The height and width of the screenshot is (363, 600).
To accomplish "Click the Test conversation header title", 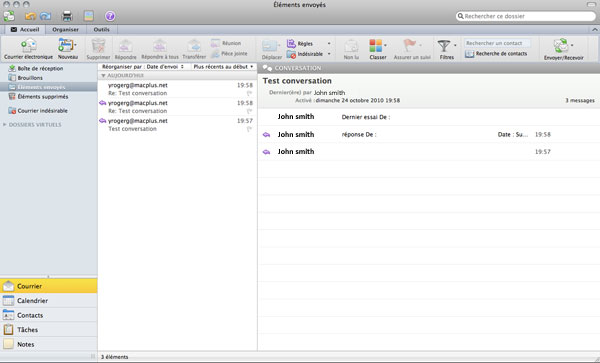I will 297,81.
